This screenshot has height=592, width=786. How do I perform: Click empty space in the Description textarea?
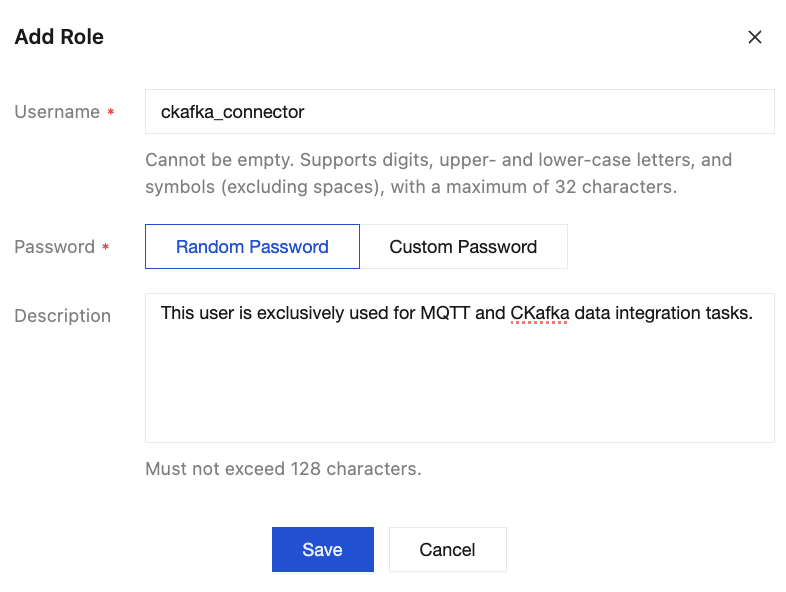click(x=459, y=390)
